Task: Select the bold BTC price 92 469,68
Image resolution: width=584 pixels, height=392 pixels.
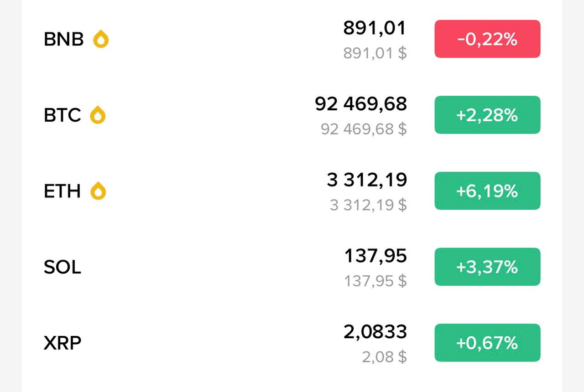Action: (x=361, y=104)
